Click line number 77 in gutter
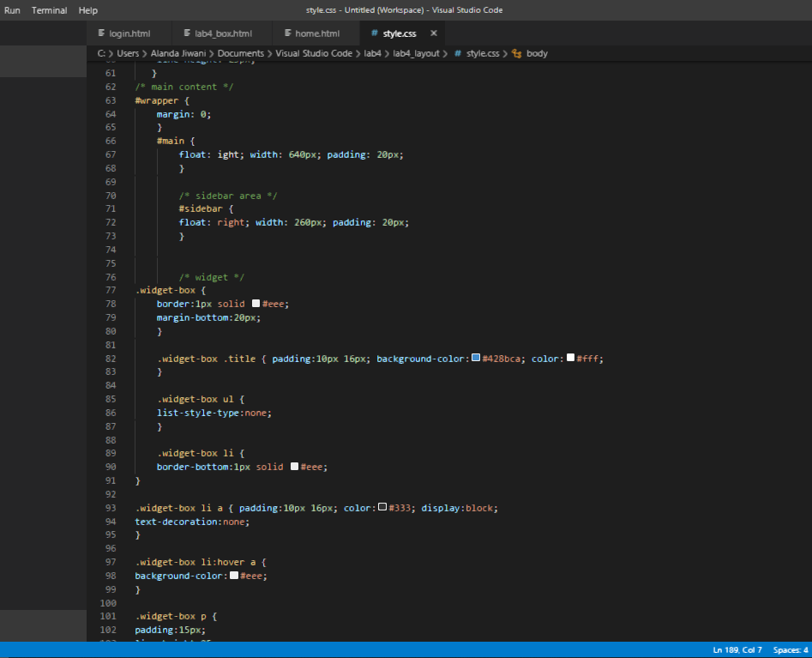Image resolution: width=812 pixels, height=658 pixels. click(x=111, y=290)
